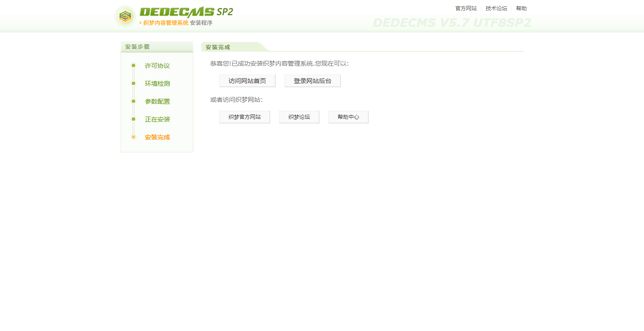Select the 参数配置 step
644x331 pixels.
coord(157,101)
